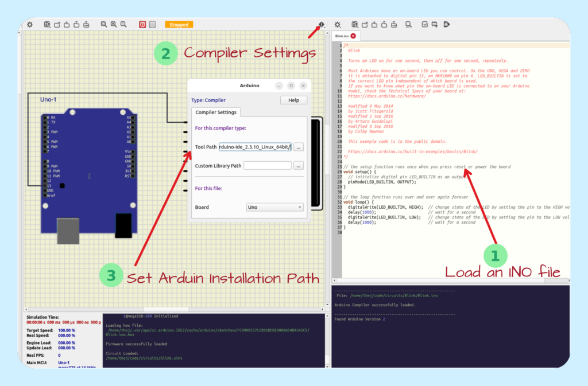Screen dimensions: 588x386
Task: Open circuit toolbar settings gear
Action: tap(30, 25)
